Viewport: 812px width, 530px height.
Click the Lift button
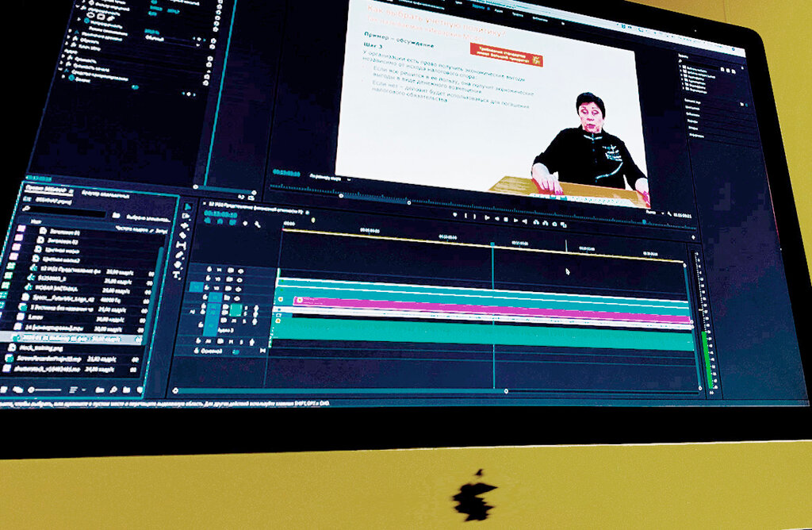(x=536, y=222)
